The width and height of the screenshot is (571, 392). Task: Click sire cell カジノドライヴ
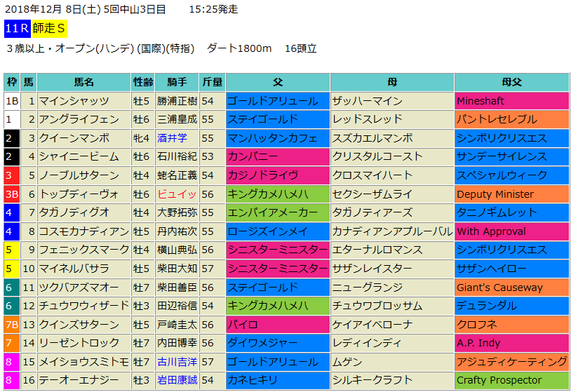click(x=278, y=175)
